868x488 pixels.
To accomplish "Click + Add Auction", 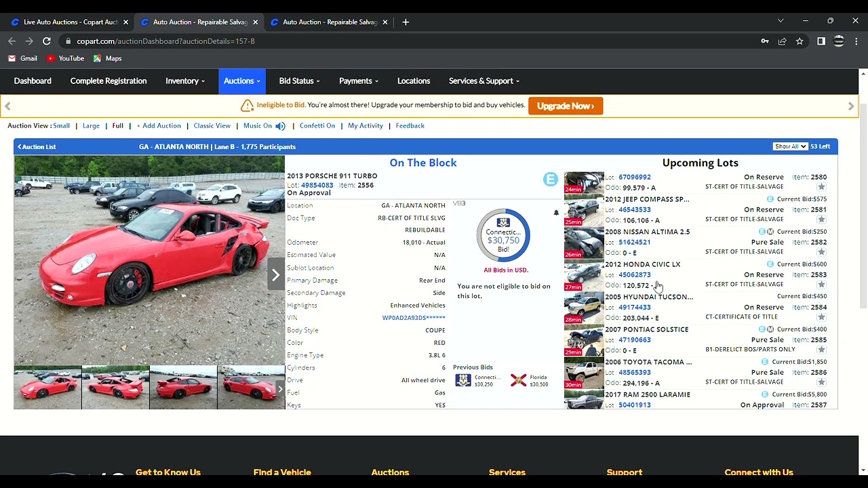I will coord(159,125).
